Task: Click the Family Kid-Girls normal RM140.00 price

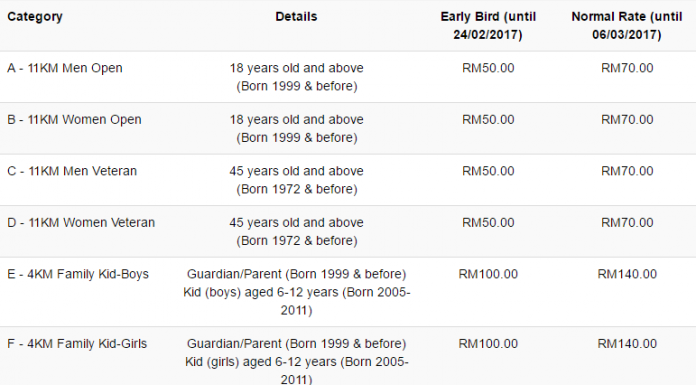Action: point(627,344)
